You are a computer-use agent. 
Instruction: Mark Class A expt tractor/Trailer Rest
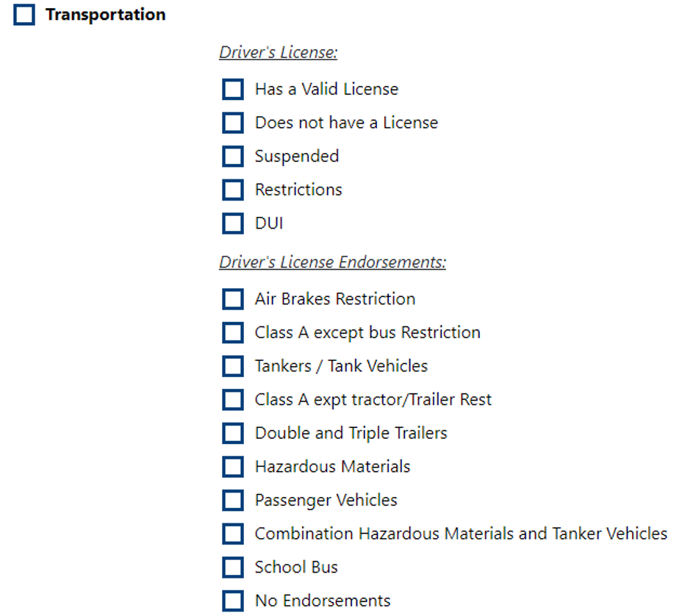[x=233, y=399]
